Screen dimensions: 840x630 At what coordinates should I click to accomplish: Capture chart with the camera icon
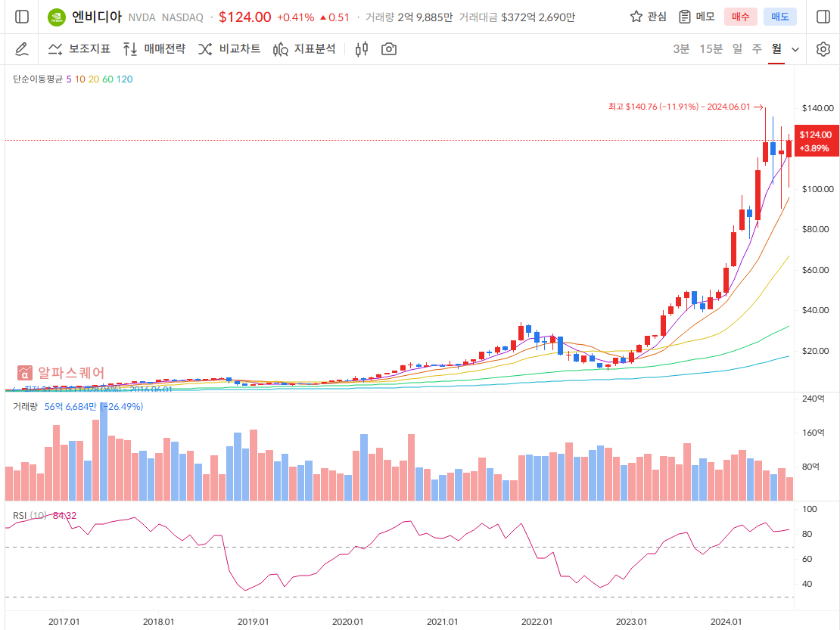click(389, 49)
